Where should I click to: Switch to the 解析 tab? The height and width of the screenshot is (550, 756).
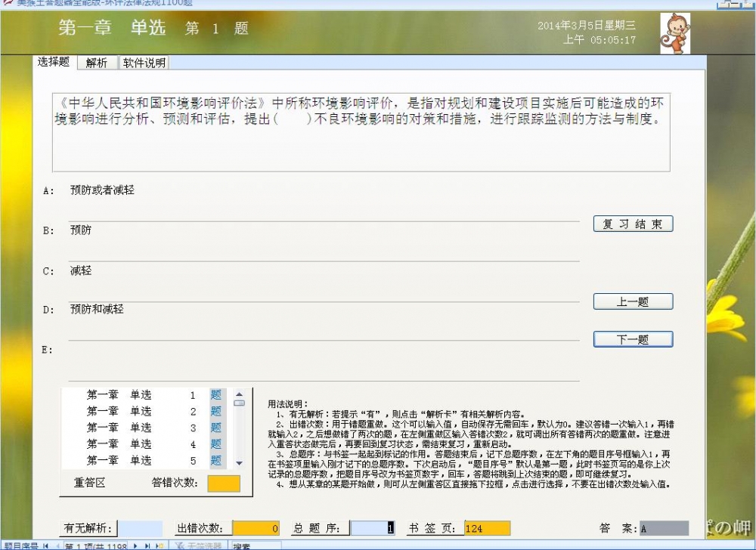97,63
